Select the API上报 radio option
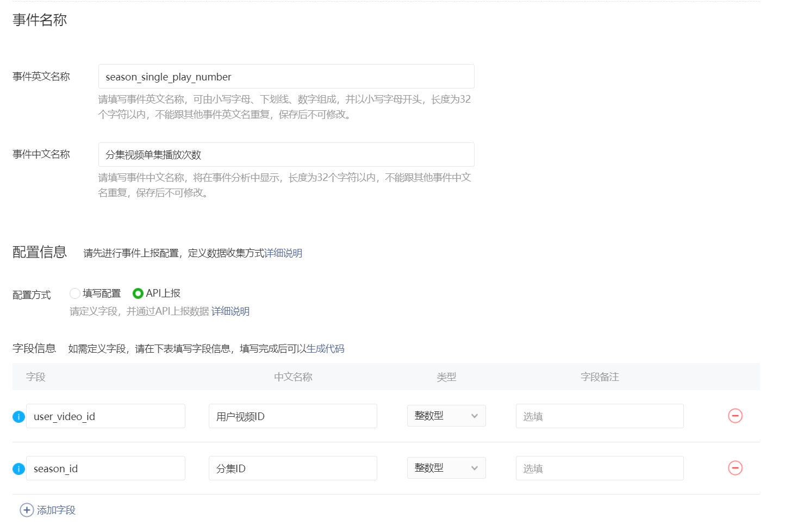 click(138, 293)
